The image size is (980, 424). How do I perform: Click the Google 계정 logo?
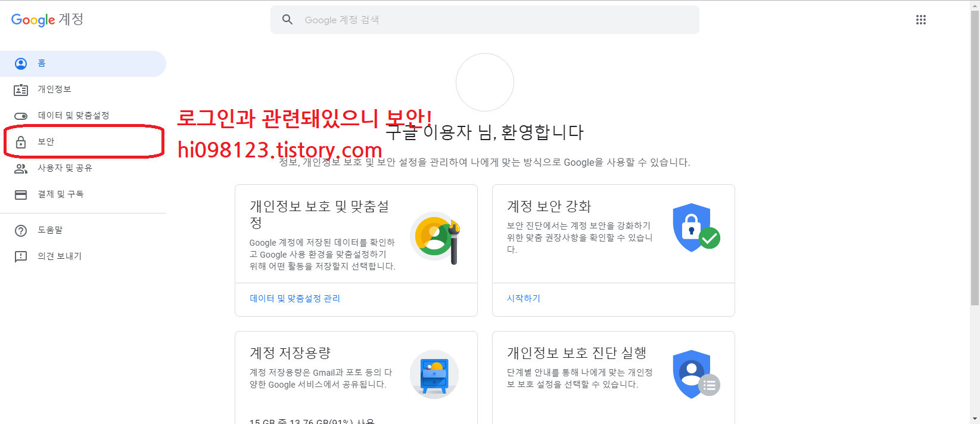[47, 20]
